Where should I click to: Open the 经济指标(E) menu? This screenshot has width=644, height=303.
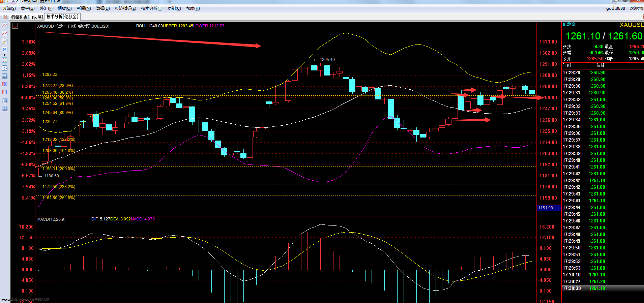(125, 8)
